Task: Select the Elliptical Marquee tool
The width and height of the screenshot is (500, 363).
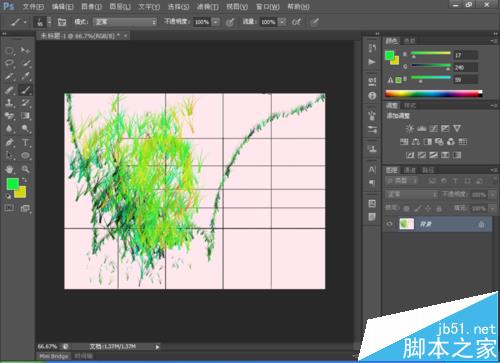Action: tap(9, 50)
